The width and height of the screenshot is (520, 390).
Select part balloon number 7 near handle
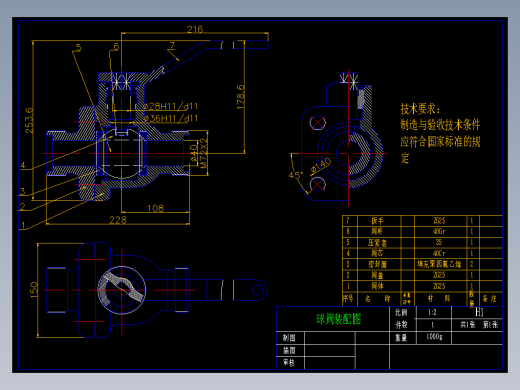coord(172,45)
